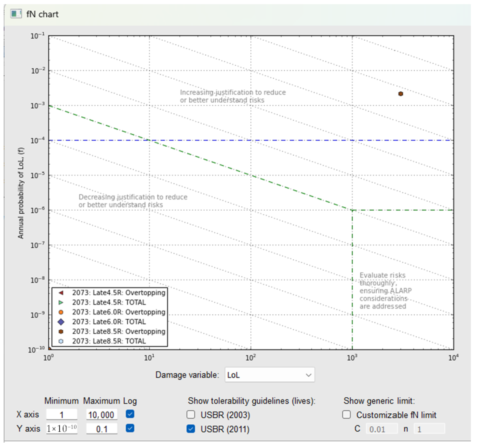Click the Late4.5R TOTAL green triangle marker
Viewport: 477px width, 448px height.
61,302
